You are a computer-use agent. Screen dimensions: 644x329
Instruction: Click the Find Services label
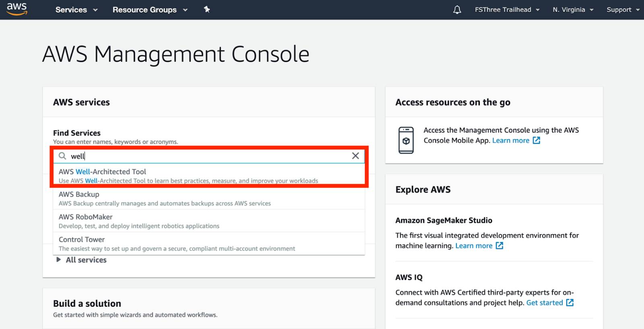click(x=77, y=133)
